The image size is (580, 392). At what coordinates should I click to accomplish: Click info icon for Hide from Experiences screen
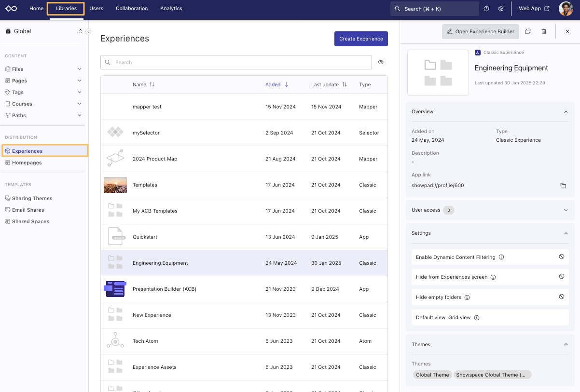(x=493, y=277)
